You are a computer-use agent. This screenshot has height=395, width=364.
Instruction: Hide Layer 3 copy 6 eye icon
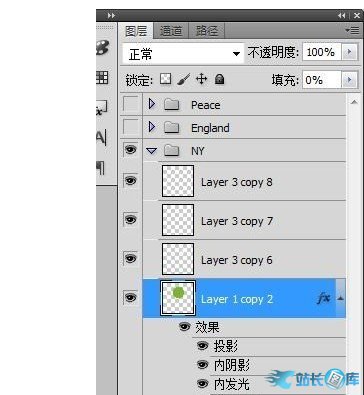[x=131, y=258]
